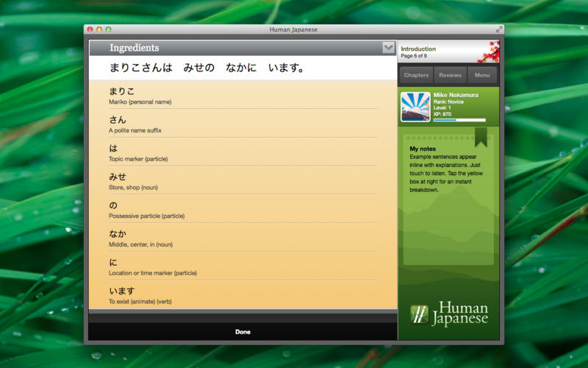Click the green bookmark ribbon icon
The width and height of the screenshot is (588, 368).
[x=481, y=137]
